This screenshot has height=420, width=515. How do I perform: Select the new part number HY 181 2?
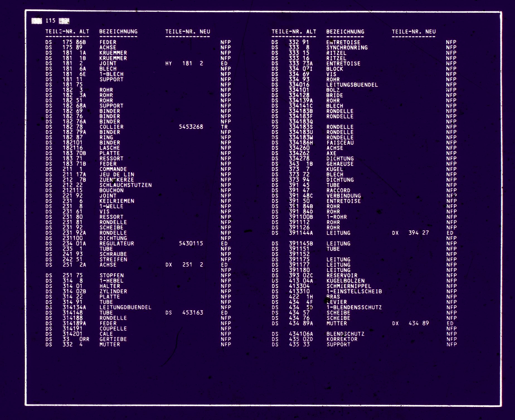[x=184, y=64]
